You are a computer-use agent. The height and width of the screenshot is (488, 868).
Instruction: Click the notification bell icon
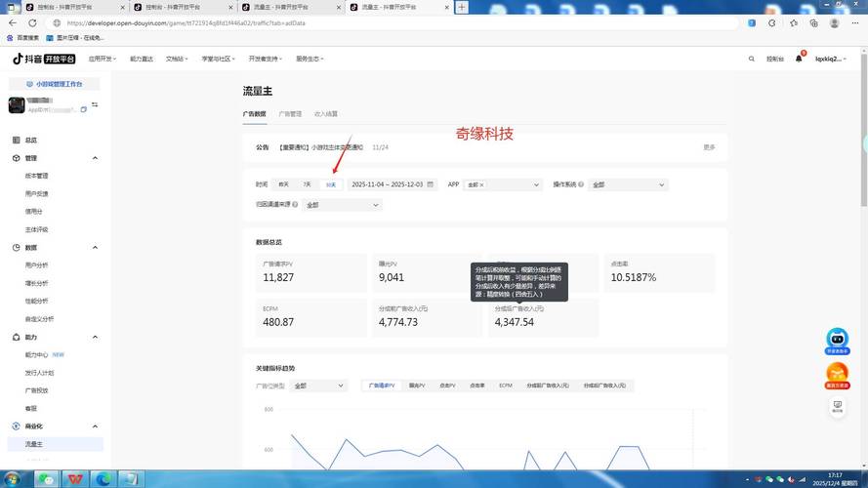[799, 59]
